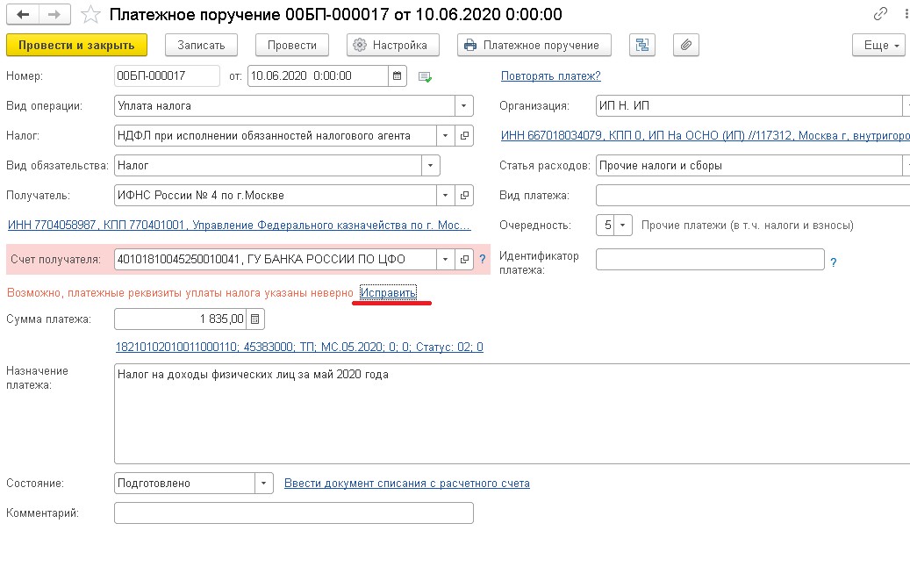Open the KBK 18210102010011000110 tax details link

pyautogui.click(x=299, y=348)
